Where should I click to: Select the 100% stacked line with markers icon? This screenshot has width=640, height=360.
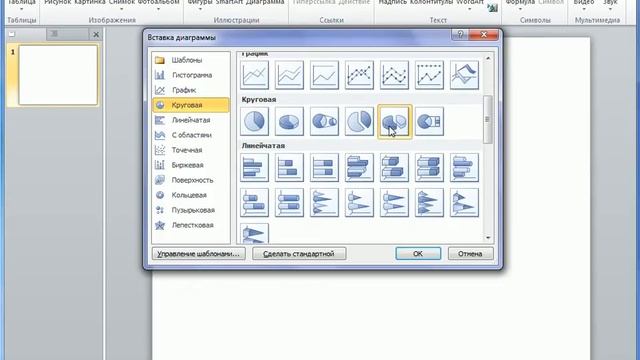[x=429, y=75]
